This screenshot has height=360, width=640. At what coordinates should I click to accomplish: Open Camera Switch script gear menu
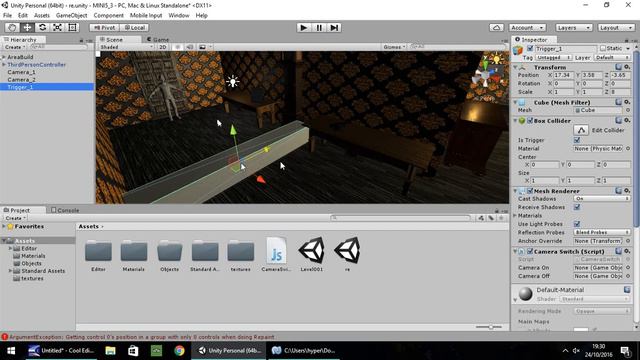click(627, 251)
